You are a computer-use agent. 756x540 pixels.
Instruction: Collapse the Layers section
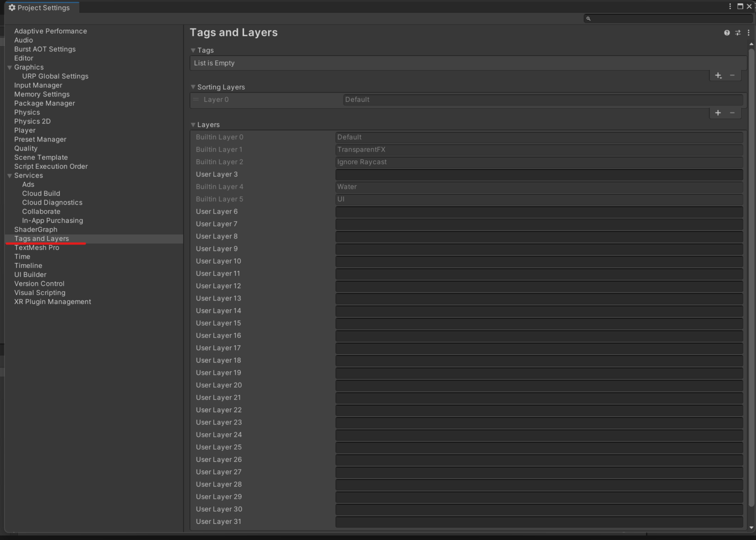coord(193,124)
